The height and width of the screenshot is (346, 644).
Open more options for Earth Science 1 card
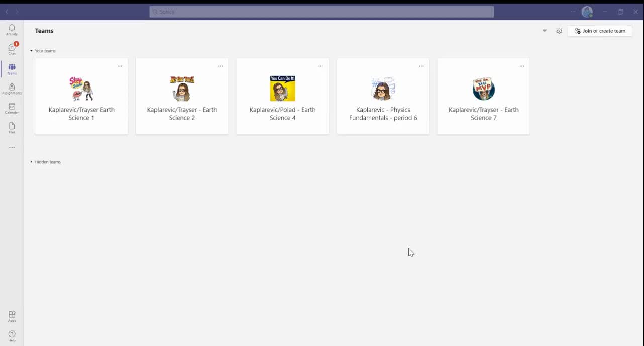(x=120, y=66)
